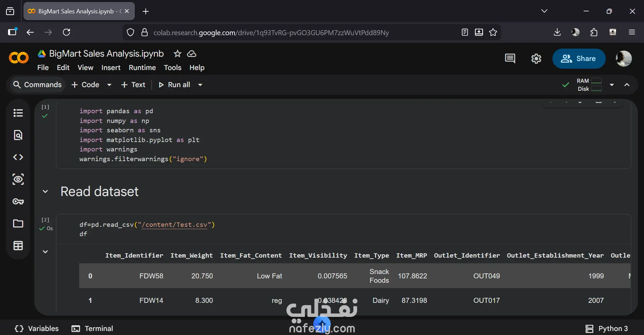Open the Help menu

tap(197, 68)
